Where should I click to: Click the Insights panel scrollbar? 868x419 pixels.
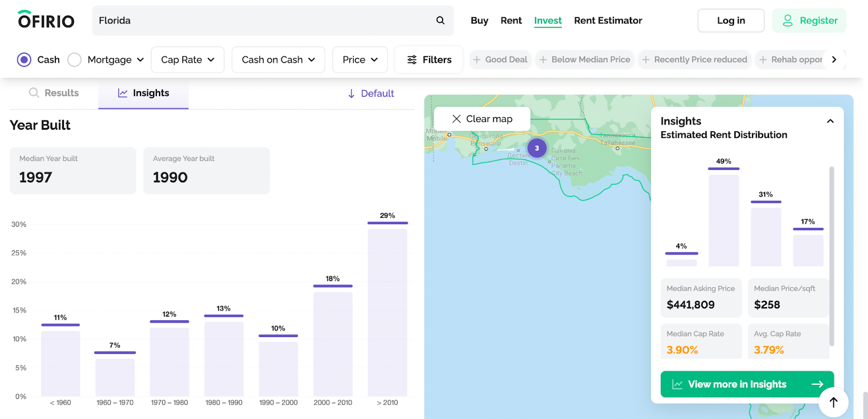pos(832,255)
